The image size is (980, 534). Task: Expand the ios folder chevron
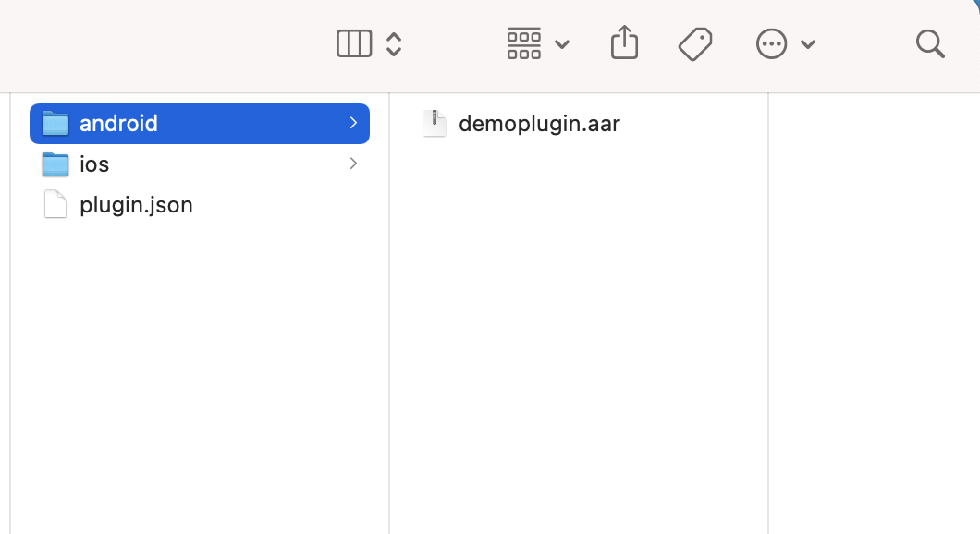coord(353,164)
